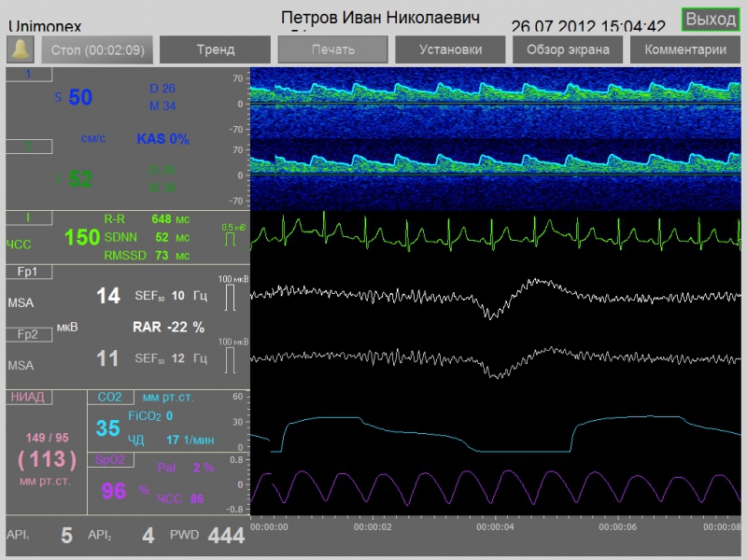Click the green Выход exit button
Image resolution: width=747 pixels, height=560 pixels.
coord(711,20)
